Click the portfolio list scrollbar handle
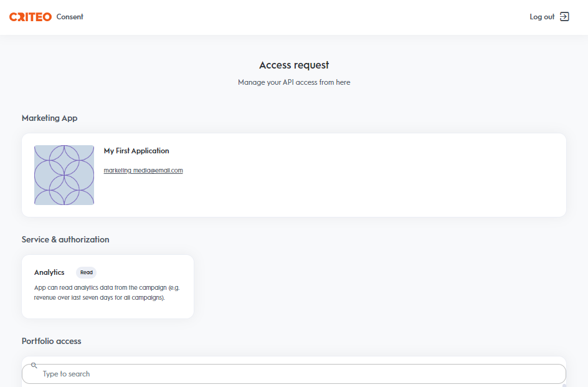This screenshot has height=387, width=588. (564, 386)
